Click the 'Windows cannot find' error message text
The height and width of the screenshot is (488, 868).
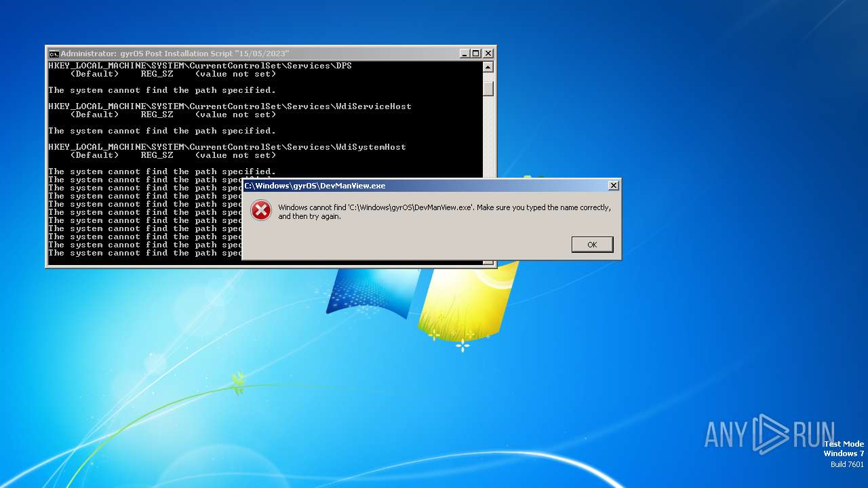click(444, 212)
